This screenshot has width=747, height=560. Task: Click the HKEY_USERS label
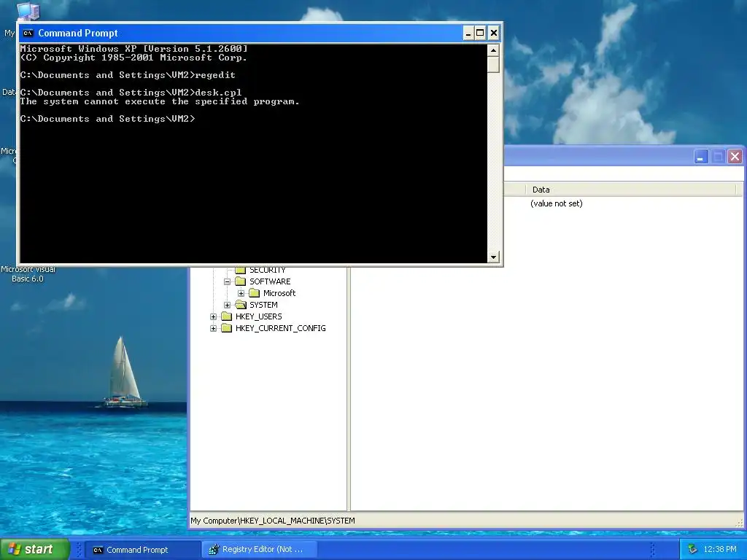(x=259, y=316)
